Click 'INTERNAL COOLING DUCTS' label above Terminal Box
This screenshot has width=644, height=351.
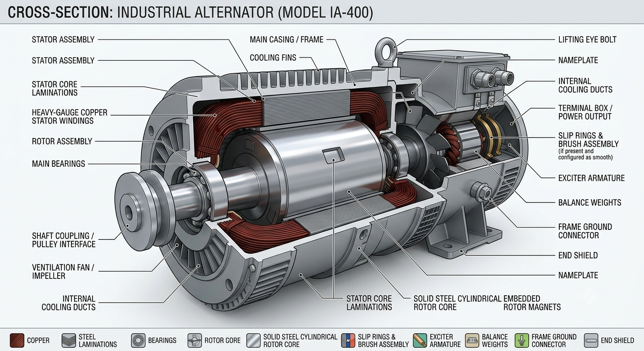click(585, 85)
